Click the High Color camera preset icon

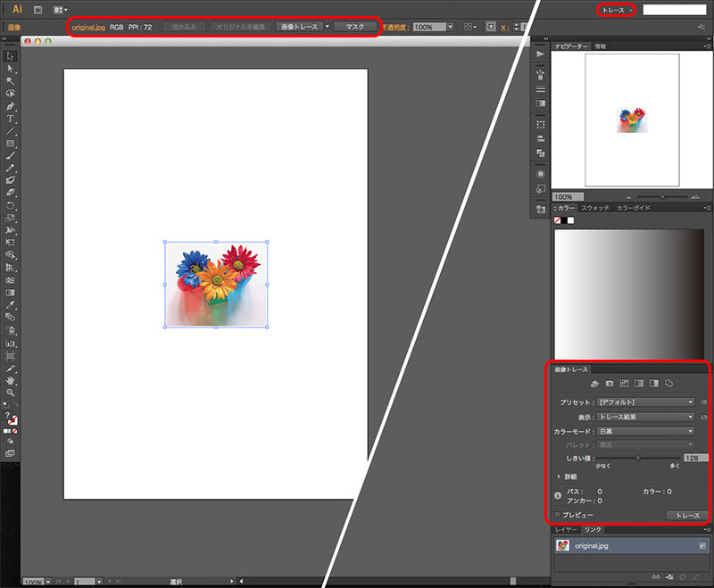pyautogui.click(x=609, y=384)
